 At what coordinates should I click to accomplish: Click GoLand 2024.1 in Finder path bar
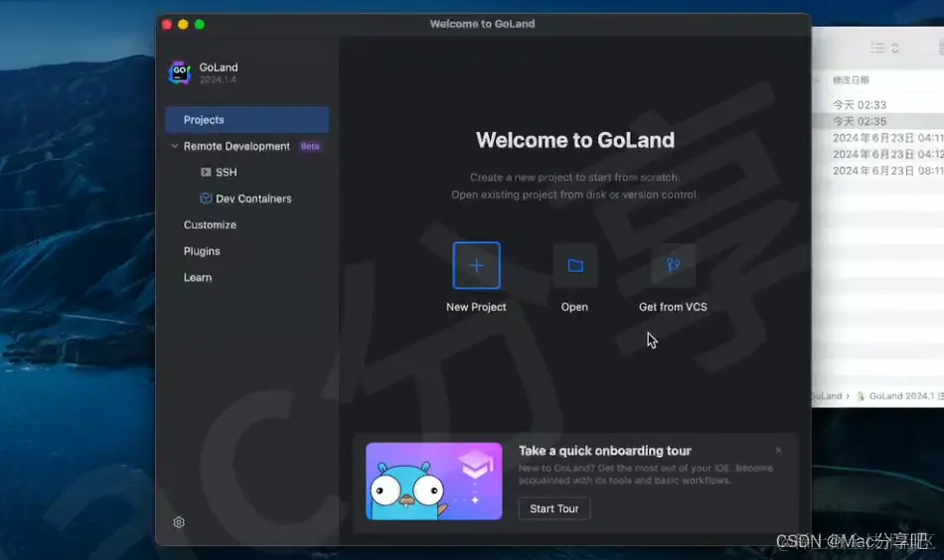tap(900, 396)
